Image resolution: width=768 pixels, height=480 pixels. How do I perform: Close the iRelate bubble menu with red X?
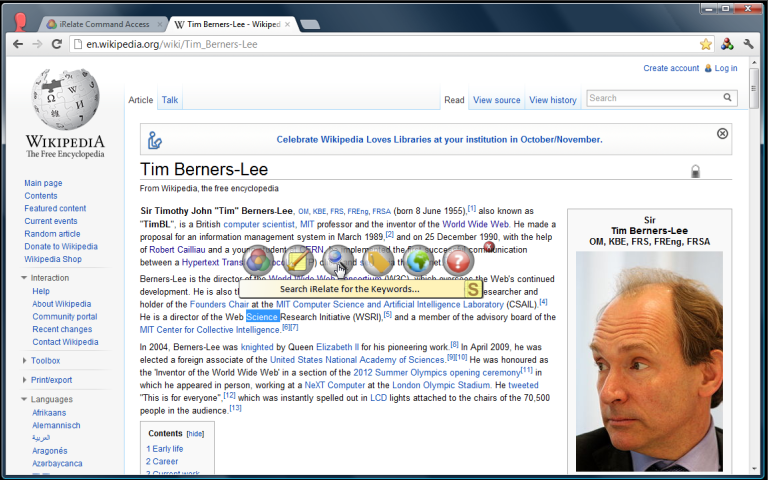pyautogui.click(x=489, y=246)
